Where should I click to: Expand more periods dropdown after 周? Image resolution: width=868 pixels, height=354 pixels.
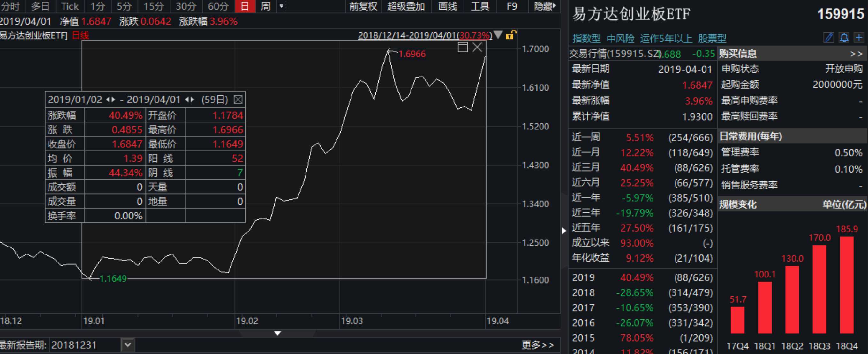pos(282,6)
